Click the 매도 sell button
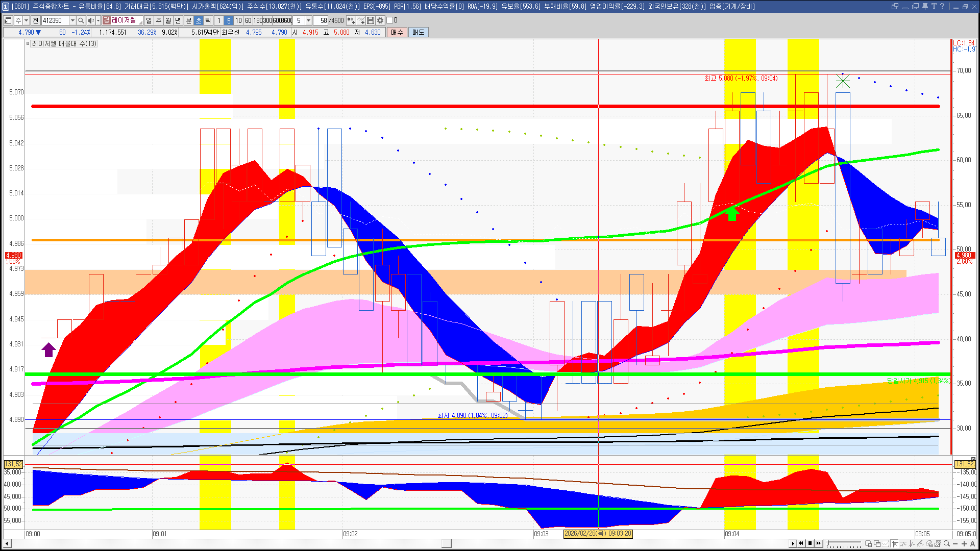 419,32
